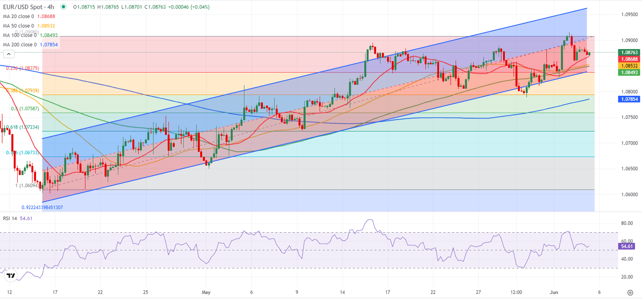
Task: Select the 0.922243398451307 channel label
Action: click(x=43, y=207)
